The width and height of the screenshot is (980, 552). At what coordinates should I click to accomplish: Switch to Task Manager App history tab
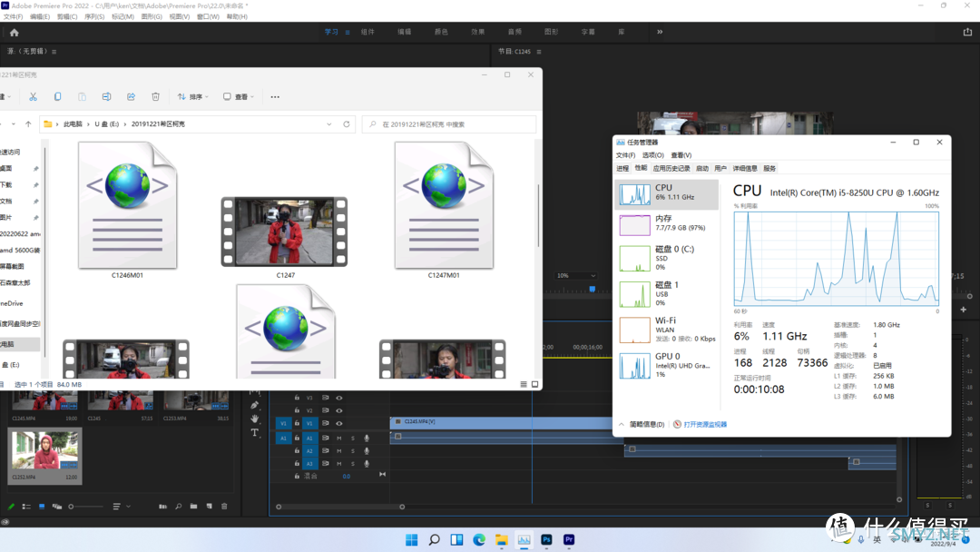(x=671, y=168)
